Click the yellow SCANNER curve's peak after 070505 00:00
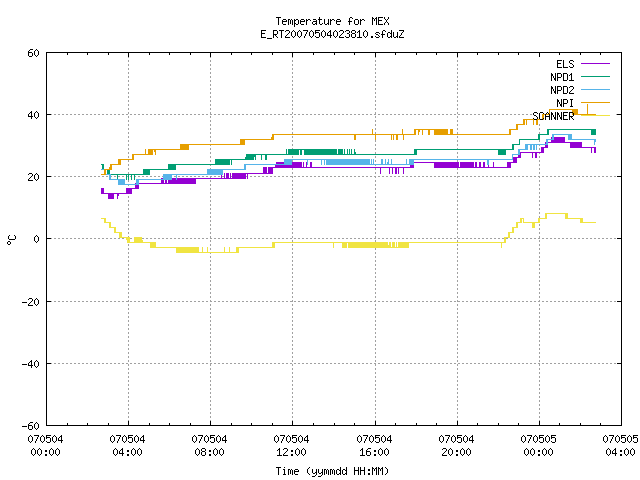This screenshot has height=480, width=640. coord(556,213)
